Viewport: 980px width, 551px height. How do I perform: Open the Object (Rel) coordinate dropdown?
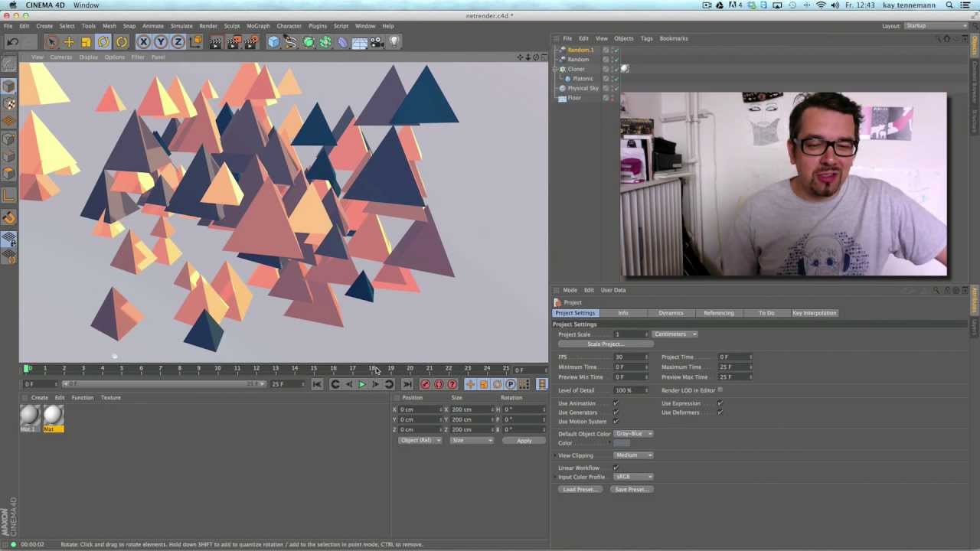[420, 441]
